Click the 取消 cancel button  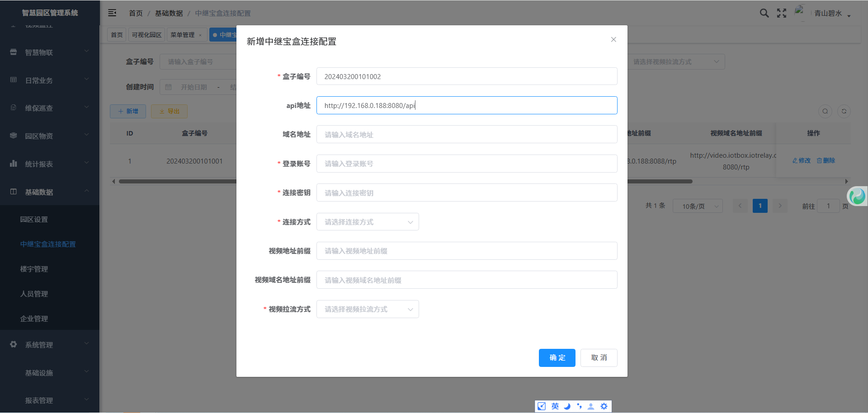tap(599, 358)
